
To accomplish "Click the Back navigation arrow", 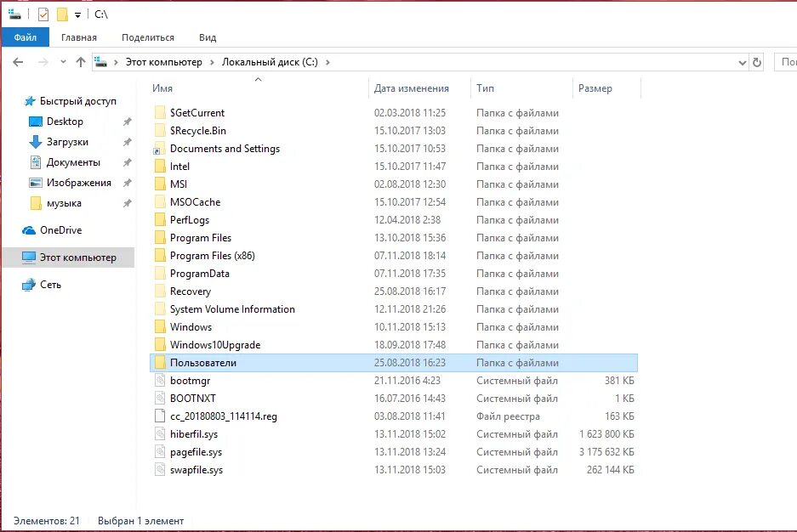I will [18, 62].
